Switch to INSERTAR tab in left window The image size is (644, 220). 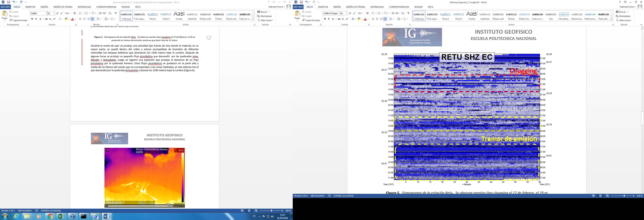[x=30, y=7]
